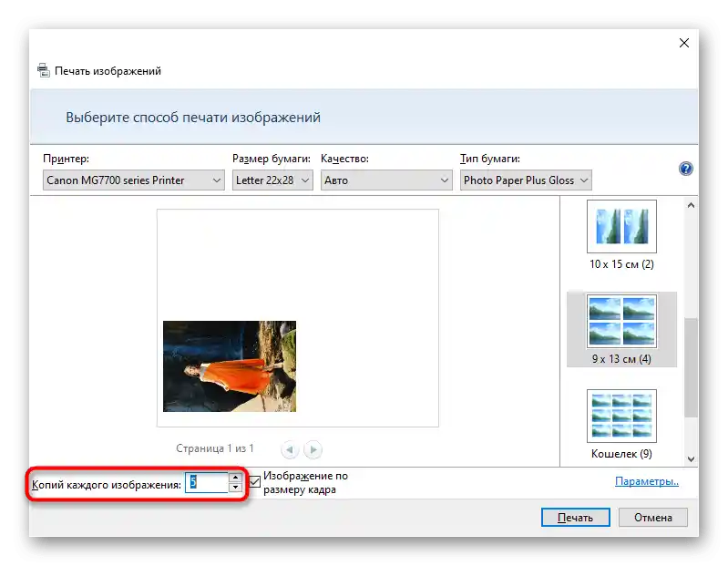This screenshot has height=566, width=728.
Task: Click the blue help question mark icon
Action: [x=685, y=169]
